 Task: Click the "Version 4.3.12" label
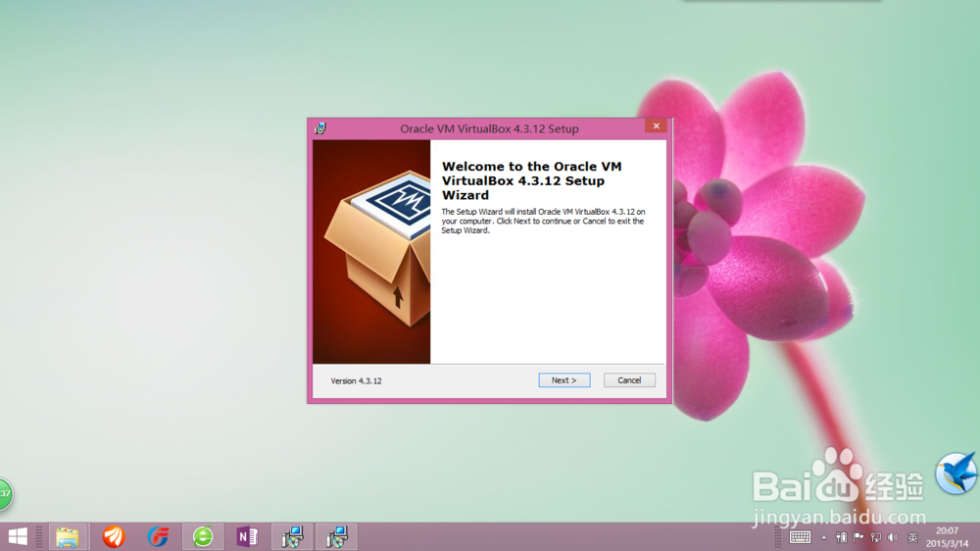357,380
